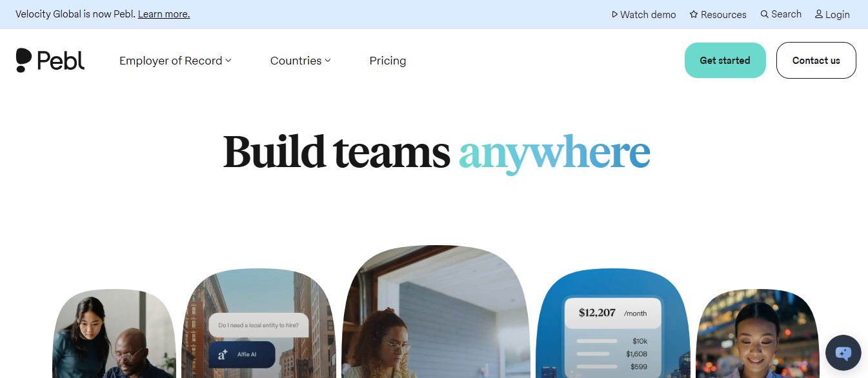Expand the Employer of Record chevron
This screenshot has width=868, height=378.
[228, 61]
